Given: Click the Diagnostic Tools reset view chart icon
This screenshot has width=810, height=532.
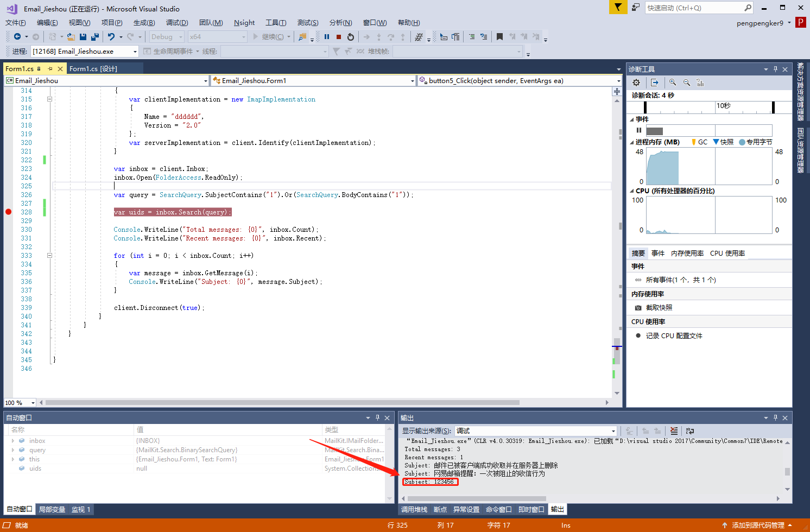Looking at the screenshot, I should (x=700, y=83).
